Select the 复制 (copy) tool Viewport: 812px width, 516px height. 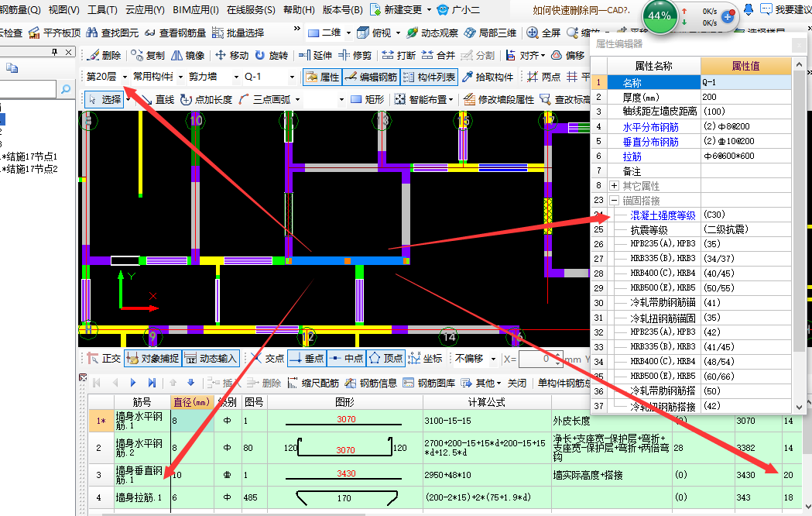coord(148,56)
